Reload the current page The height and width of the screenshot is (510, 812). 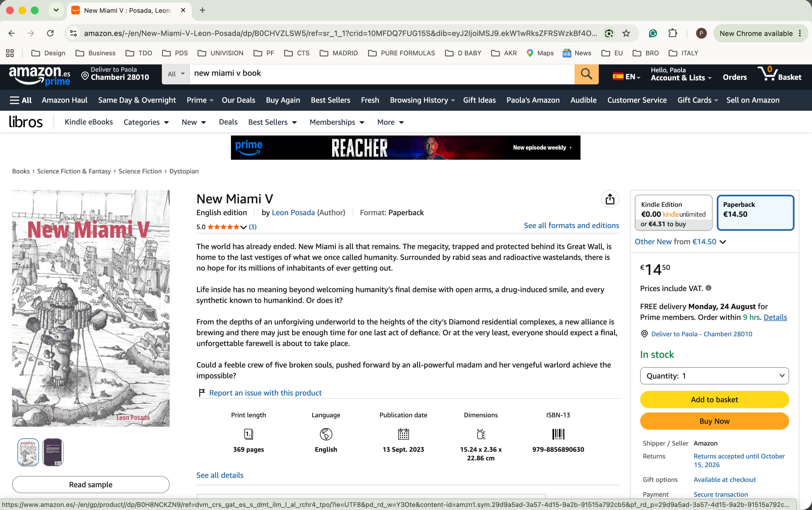coord(50,33)
